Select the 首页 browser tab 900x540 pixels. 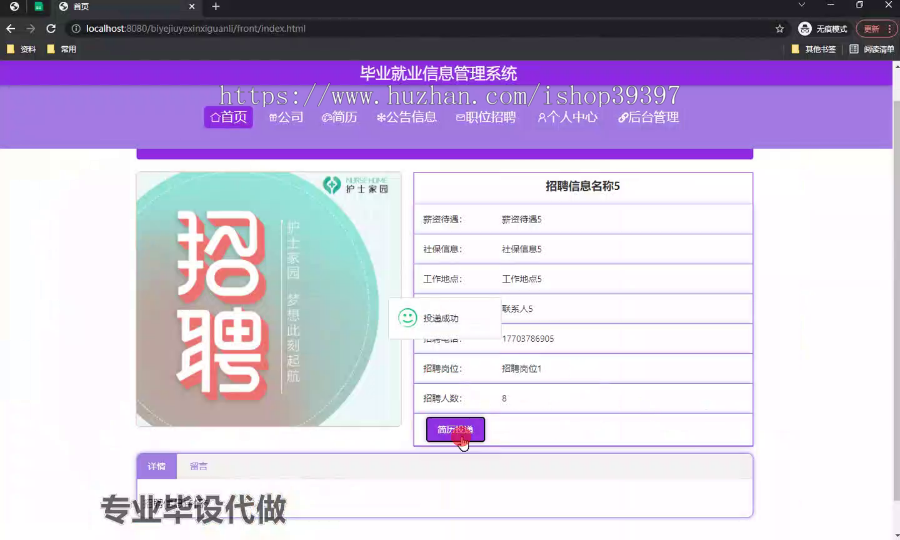(x=126, y=6)
